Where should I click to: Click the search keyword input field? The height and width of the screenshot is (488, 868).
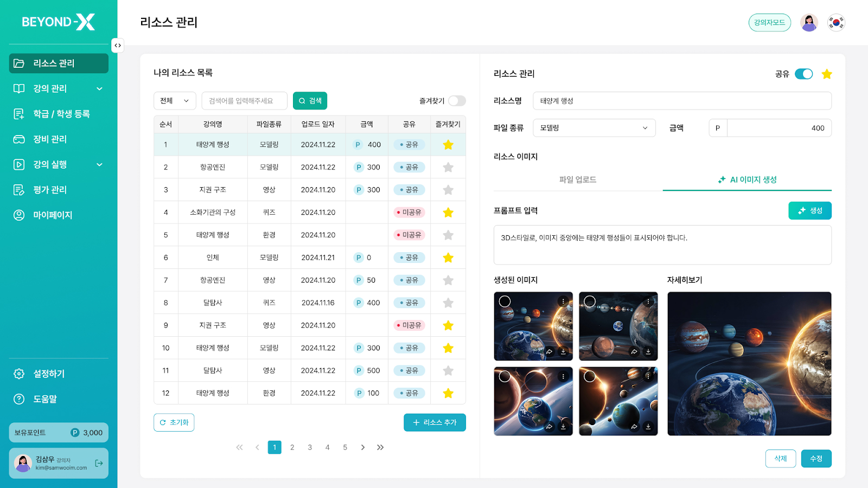point(244,101)
